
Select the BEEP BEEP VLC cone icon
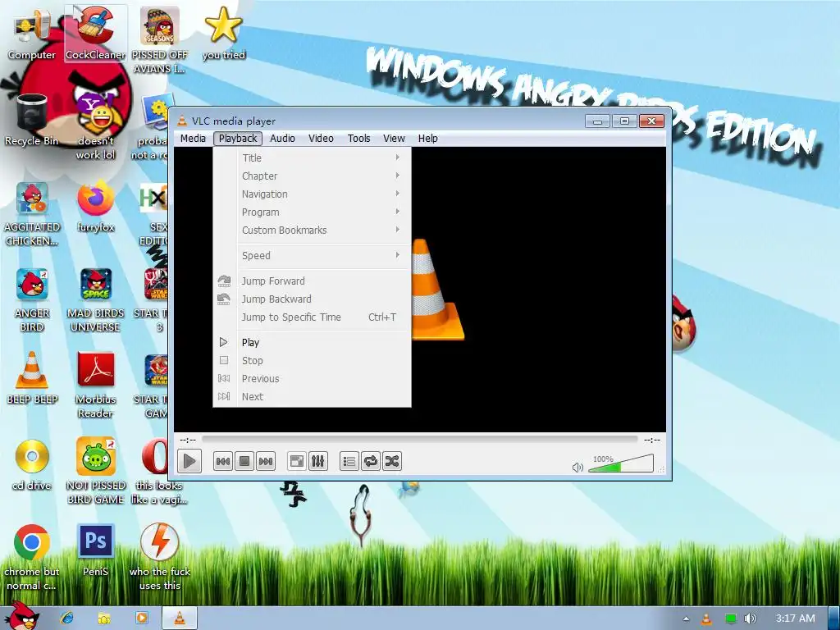(32, 378)
